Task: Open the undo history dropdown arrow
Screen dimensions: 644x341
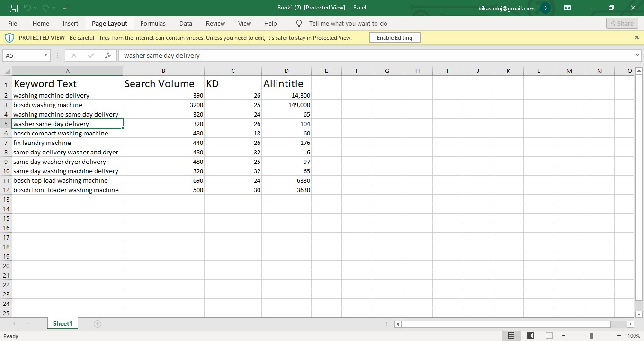Action: tap(36, 8)
